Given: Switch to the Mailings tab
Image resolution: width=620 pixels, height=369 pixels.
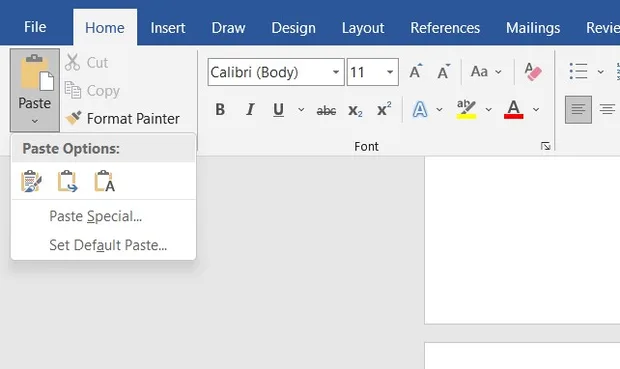Looking at the screenshot, I should [x=533, y=28].
